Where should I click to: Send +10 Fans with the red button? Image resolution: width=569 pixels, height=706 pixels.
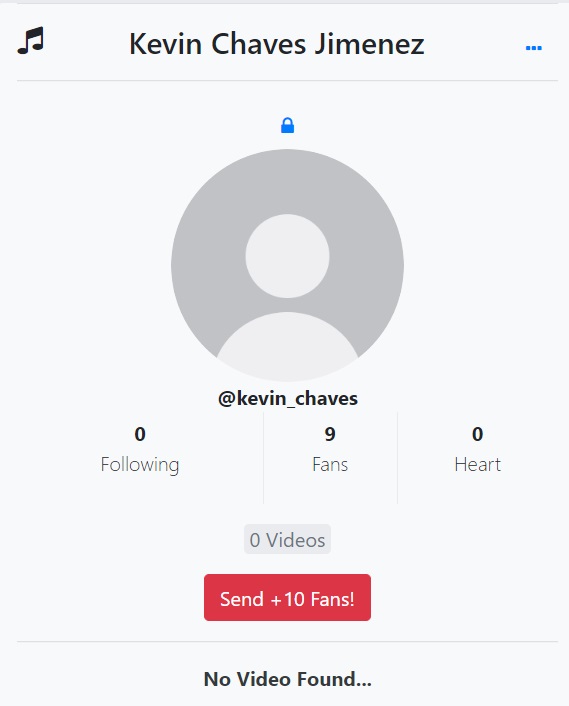287,597
